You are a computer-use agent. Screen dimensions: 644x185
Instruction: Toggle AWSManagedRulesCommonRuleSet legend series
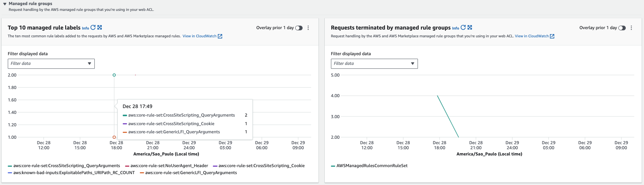[372, 166]
